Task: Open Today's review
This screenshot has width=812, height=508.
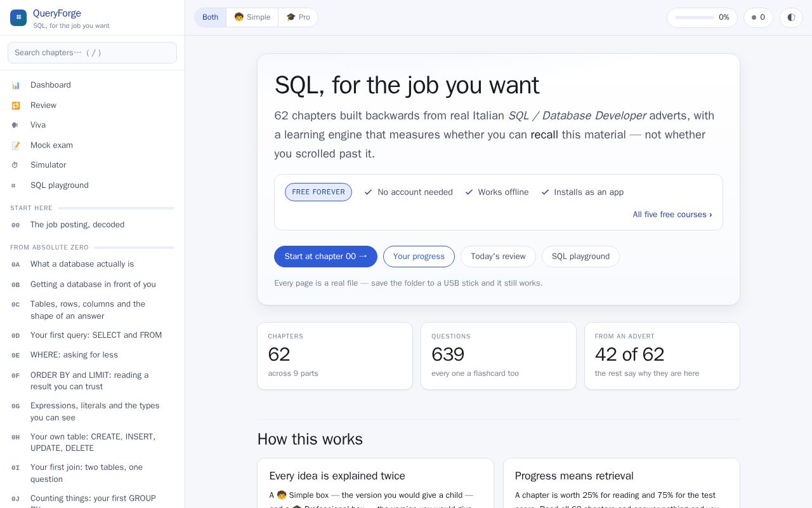Action: [x=498, y=257]
